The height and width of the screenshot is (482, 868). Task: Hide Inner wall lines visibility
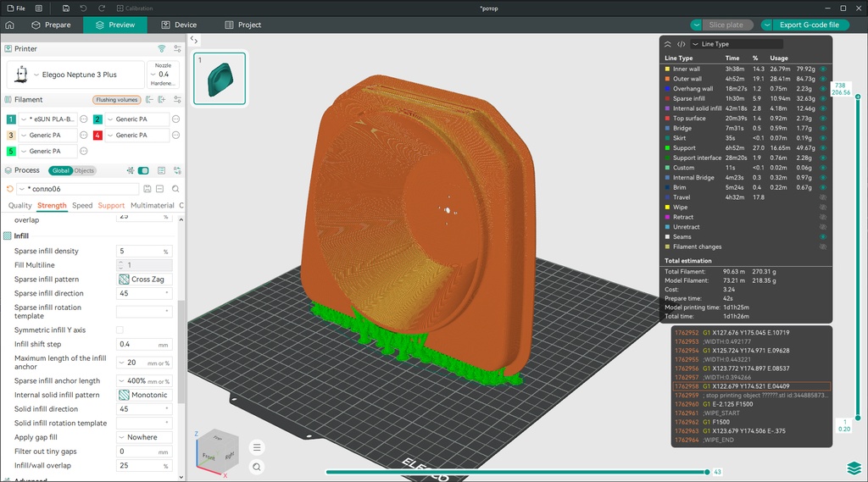click(x=823, y=69)
